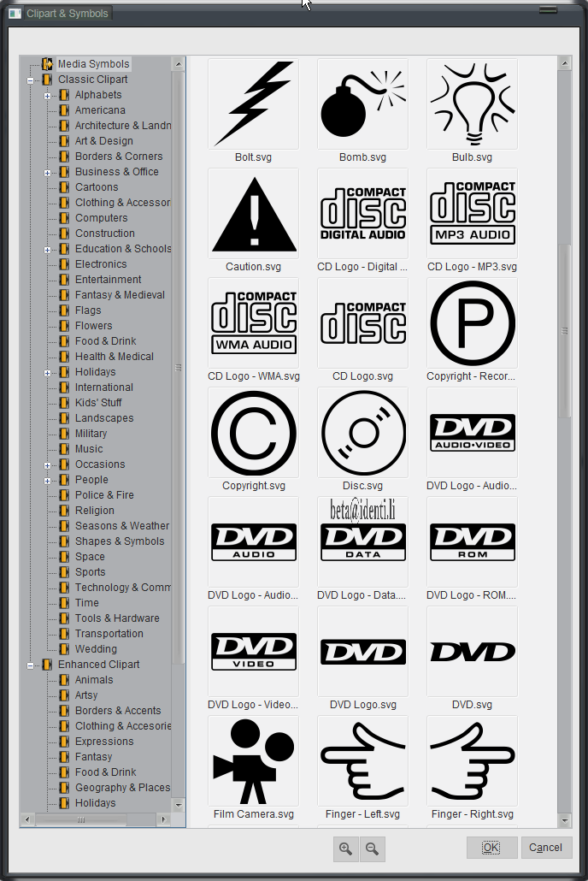Select the DVD.svg text logo
The image size is (588, 881).
point(473,652)
